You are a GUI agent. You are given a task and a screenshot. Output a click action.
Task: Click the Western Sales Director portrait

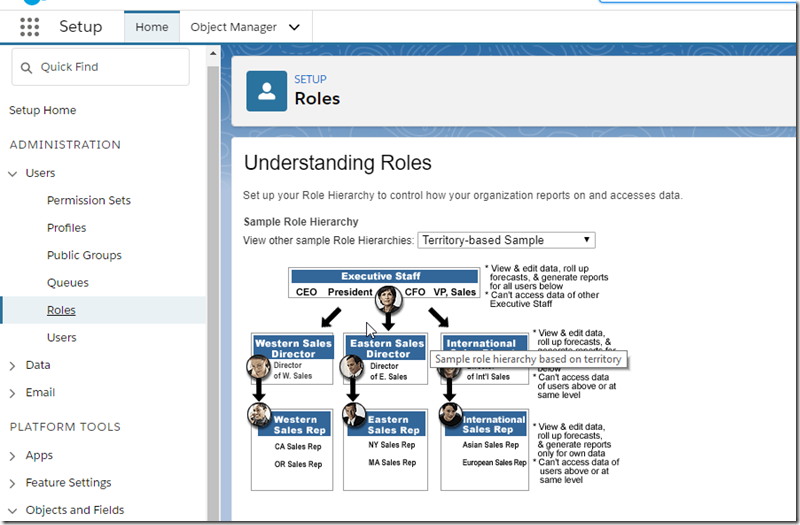[259, 367]
